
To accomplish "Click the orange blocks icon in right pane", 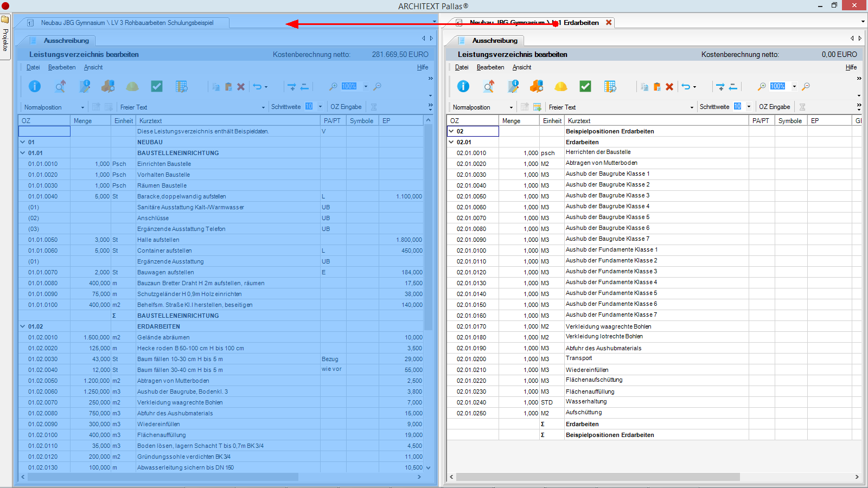I will pyautogui.click(x=537, y=86).
